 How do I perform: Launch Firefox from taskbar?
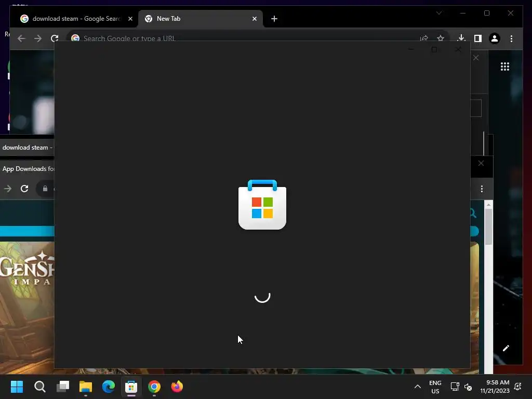(x=177, y=387)
